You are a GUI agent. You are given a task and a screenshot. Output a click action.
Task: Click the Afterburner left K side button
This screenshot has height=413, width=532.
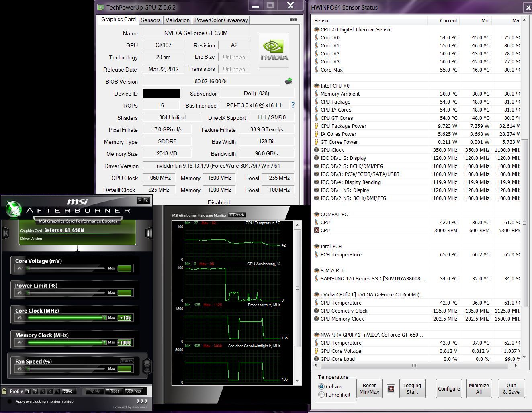pos(6,233)
